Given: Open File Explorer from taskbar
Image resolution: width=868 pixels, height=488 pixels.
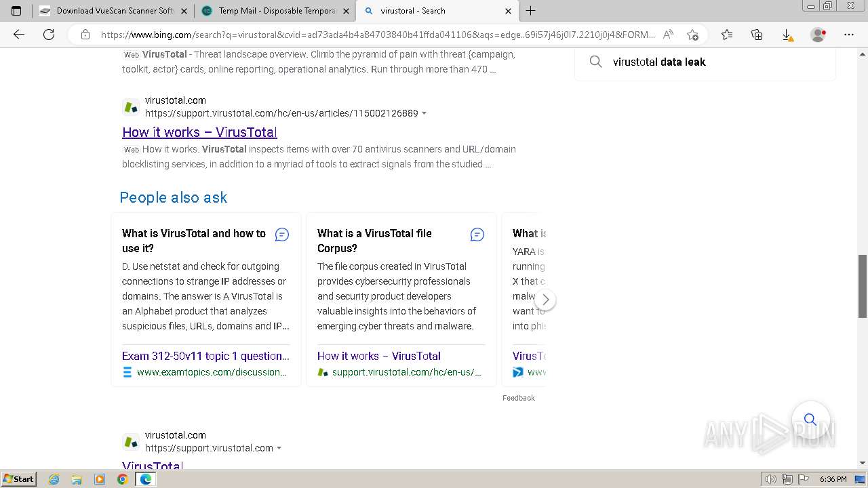Looking at the screenshot, I should [x=77, y=479].
